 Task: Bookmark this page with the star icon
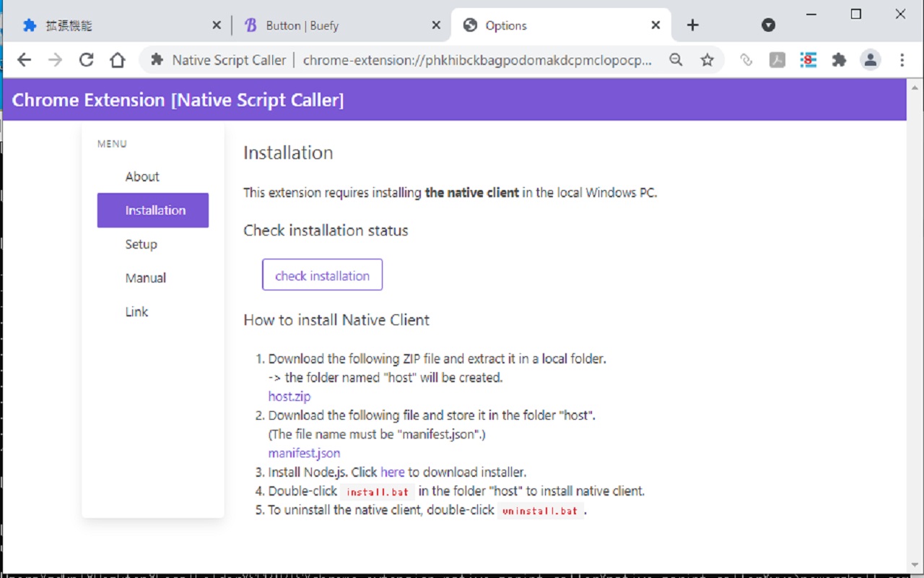[x=707, y=61]
